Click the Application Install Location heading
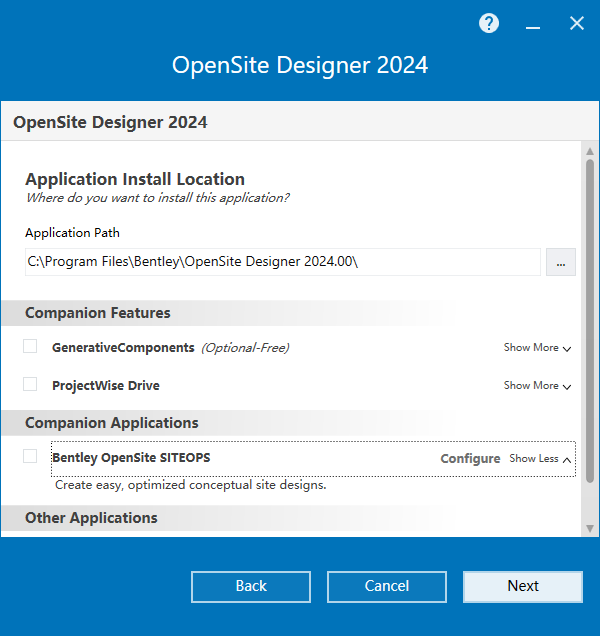 (x=135, y=179)
